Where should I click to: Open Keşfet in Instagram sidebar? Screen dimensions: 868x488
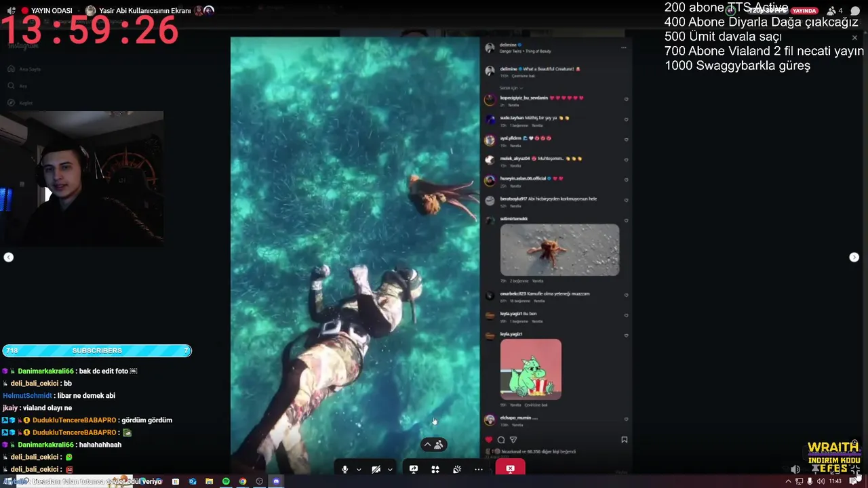pos(20,103)
